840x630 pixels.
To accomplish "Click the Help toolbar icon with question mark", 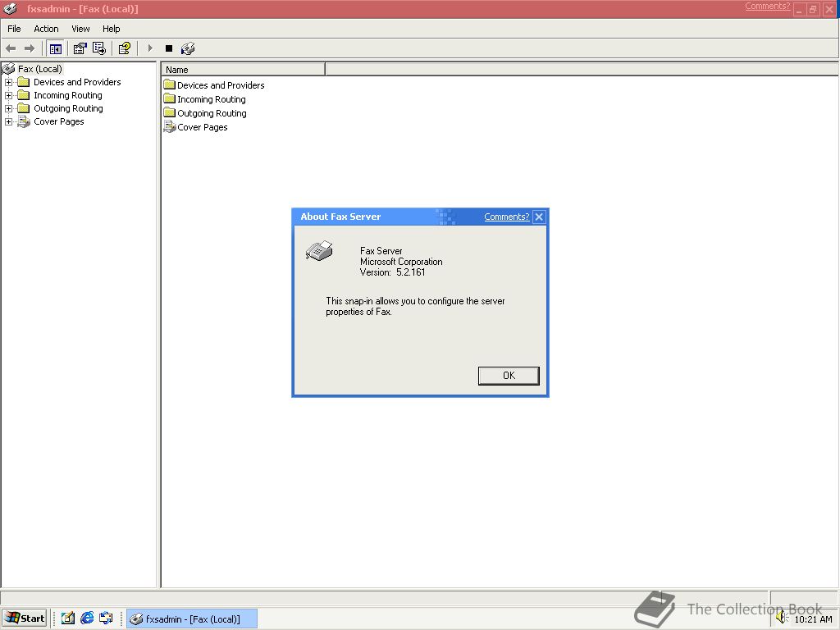I will pos(125,48).
